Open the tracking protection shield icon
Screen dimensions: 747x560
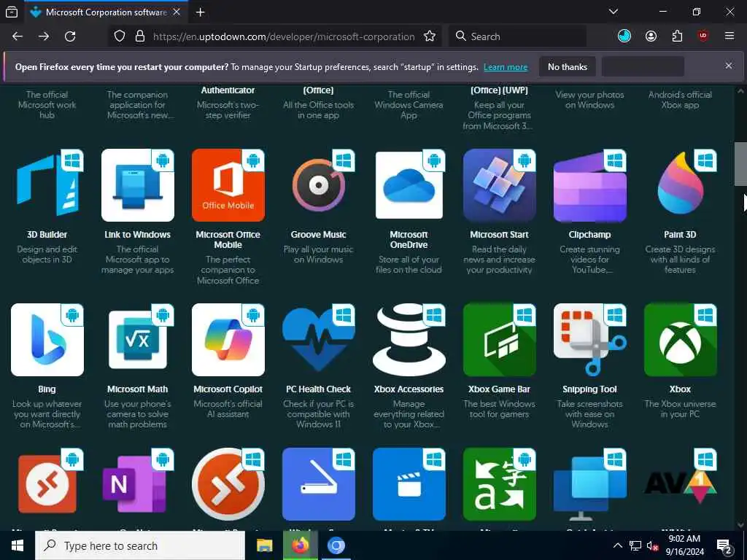point(120,36)
